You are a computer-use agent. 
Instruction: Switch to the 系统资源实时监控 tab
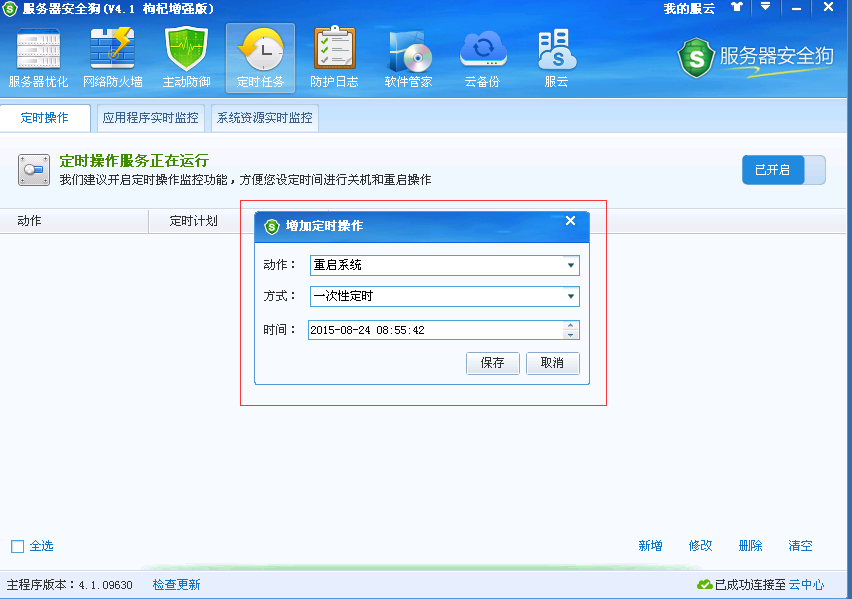[265, 118]
